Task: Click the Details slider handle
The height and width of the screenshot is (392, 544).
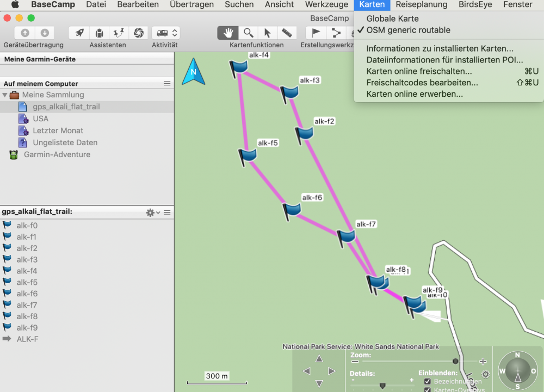Action: [382, 385]
